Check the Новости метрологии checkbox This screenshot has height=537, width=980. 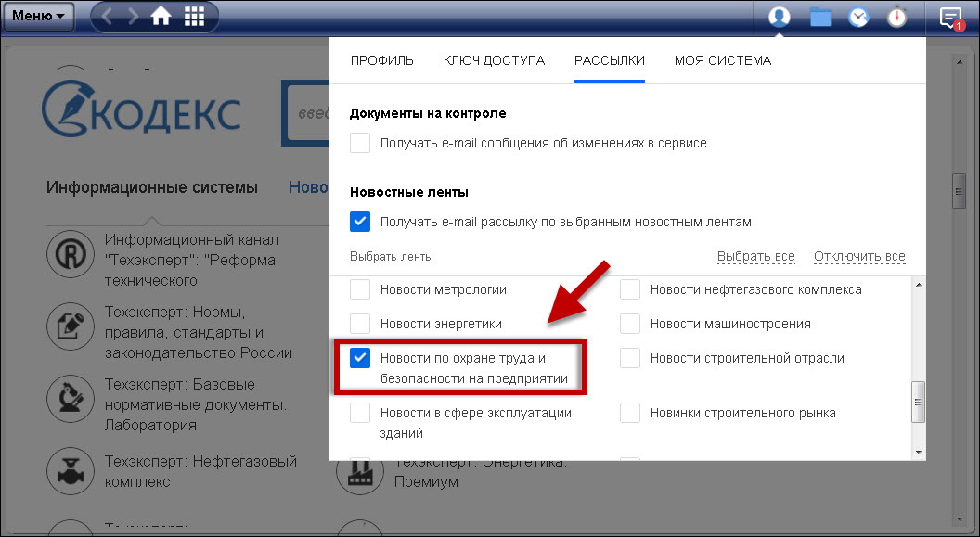click(360, 290)
